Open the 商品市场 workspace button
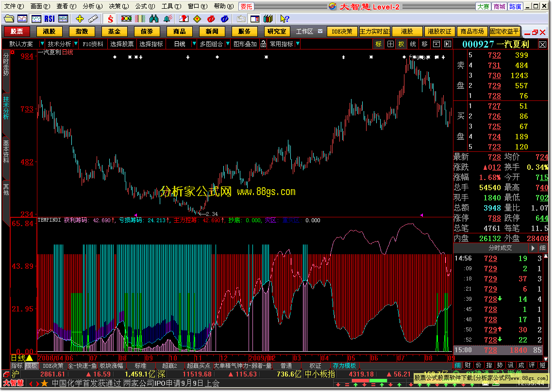 coord(472,32)
